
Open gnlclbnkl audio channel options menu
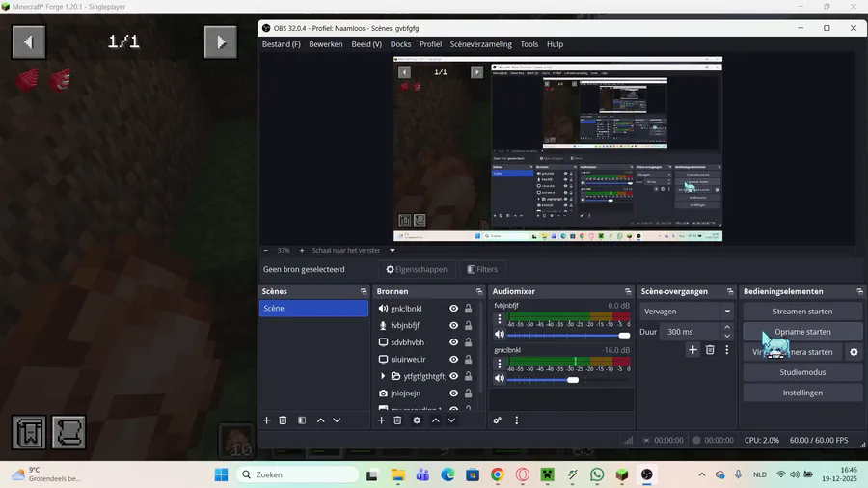[x=500, y=364]
